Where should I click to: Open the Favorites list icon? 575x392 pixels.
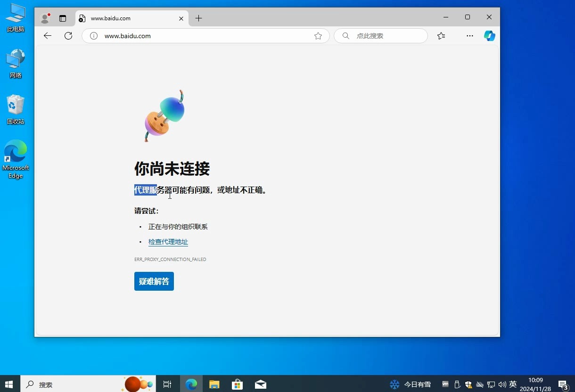pyautogui.click(x=441, y=36)
